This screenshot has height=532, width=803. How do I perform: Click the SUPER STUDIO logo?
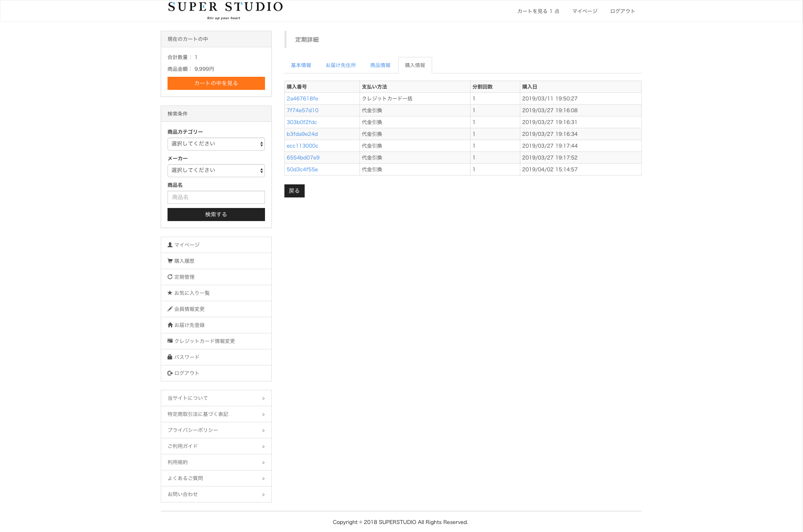[225, 11]
